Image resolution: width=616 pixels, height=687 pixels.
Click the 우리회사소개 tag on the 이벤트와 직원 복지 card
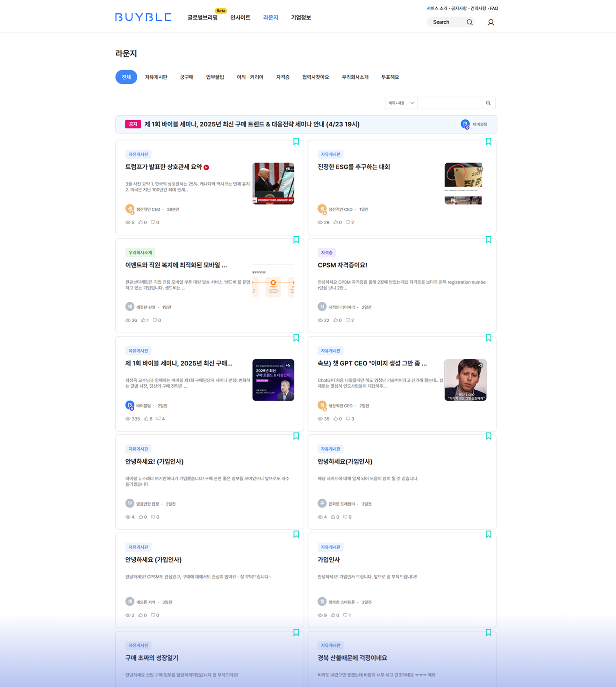[140, 253]
